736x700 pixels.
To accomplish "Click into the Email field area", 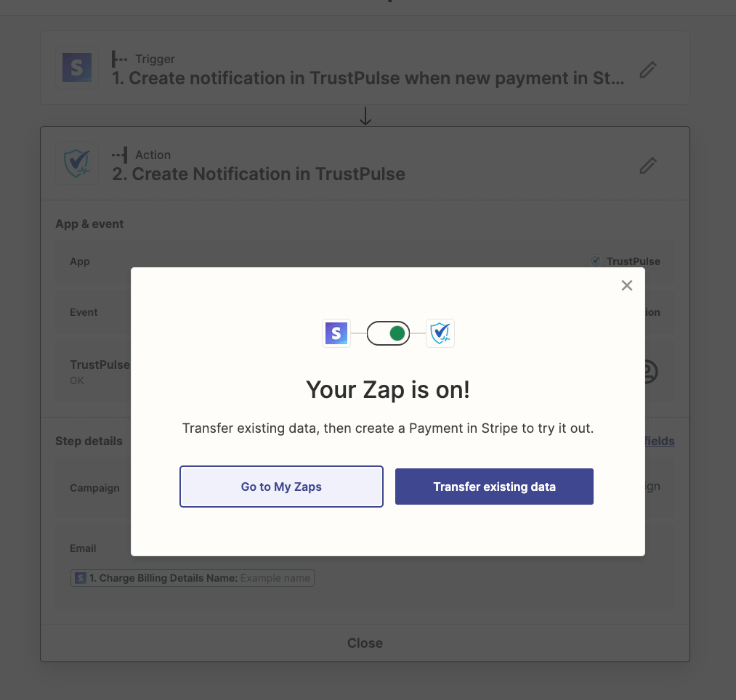I will tap(436, 579).
